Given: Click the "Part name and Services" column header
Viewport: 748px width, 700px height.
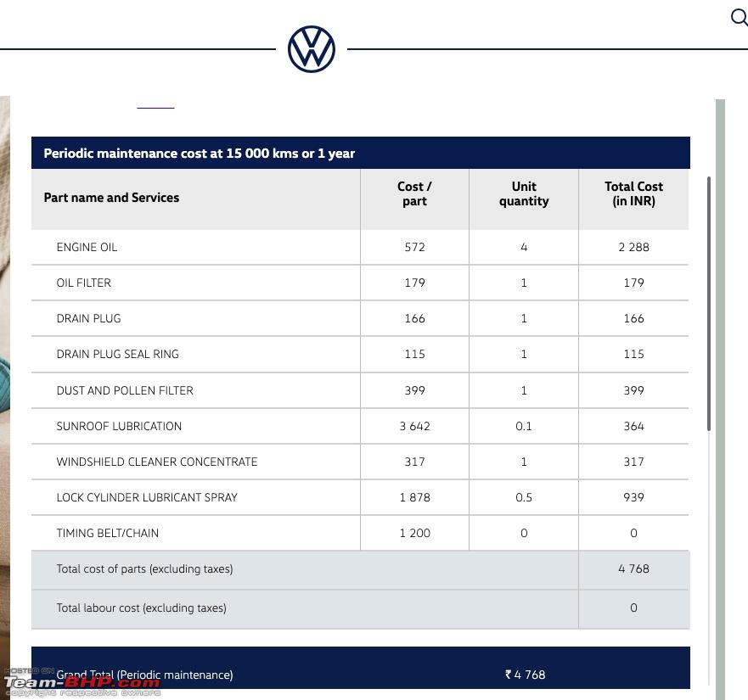Looking at the screenshot, I should [111, 198].
